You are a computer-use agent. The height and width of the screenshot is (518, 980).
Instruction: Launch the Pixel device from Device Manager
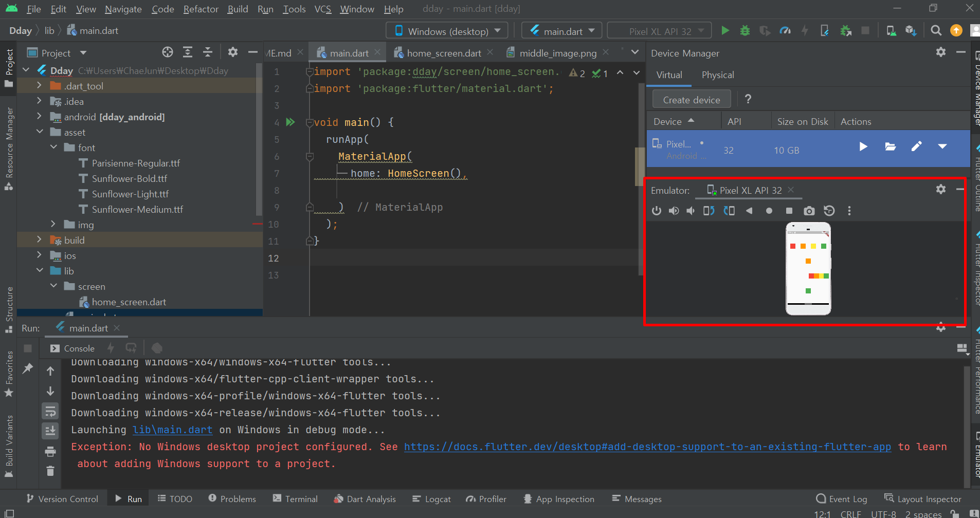863,147
